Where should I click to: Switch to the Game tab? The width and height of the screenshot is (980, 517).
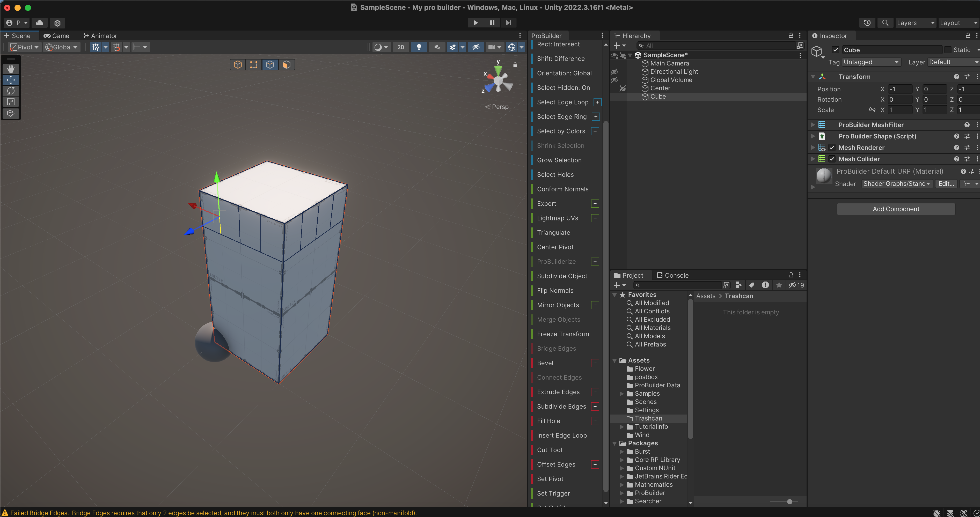tap(56, 36)
